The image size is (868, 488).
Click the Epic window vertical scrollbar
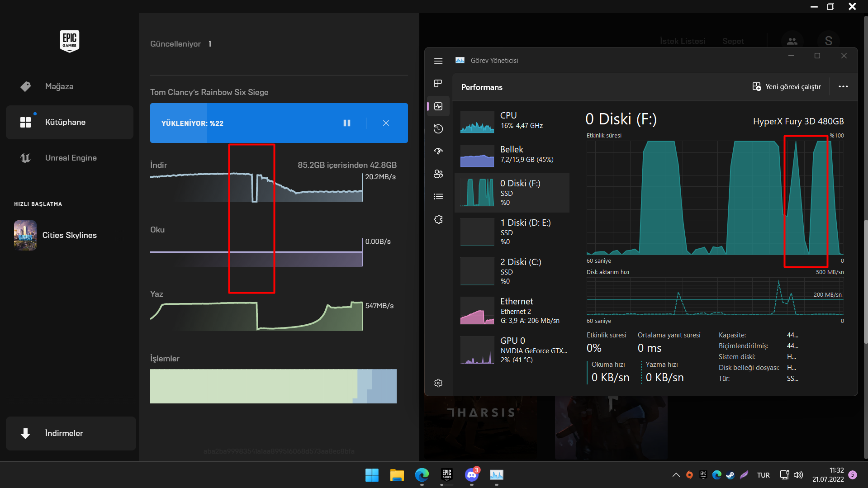click(x=865, y=283)
